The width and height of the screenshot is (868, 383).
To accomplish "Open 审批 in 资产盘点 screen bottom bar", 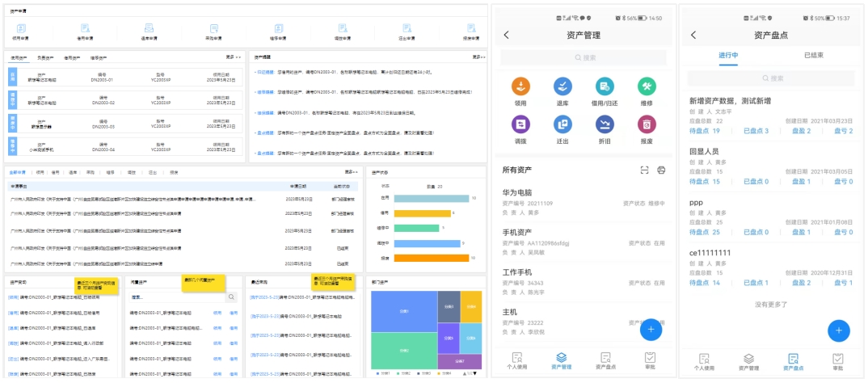I will click(x=837, y=362).
